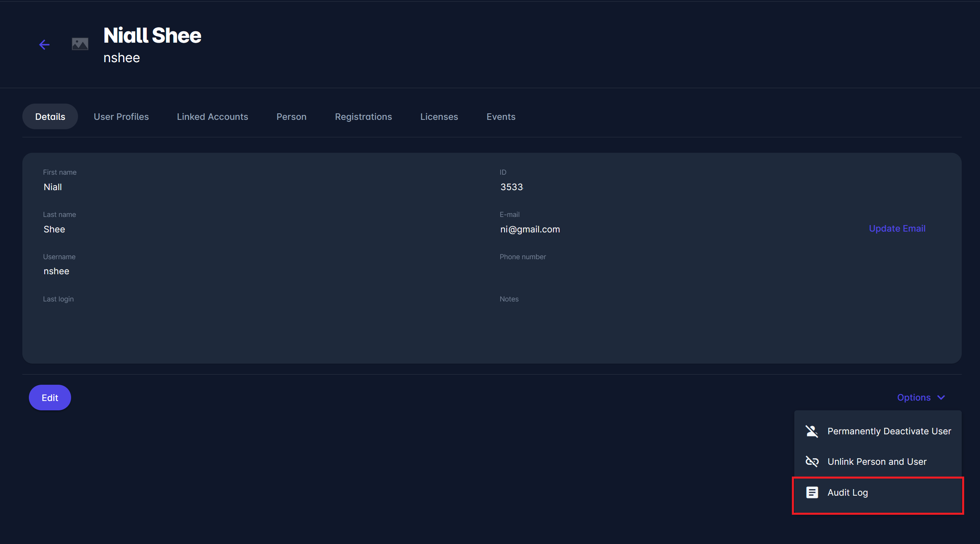Click the Options chevron arrow

click(x=941, y=397)
